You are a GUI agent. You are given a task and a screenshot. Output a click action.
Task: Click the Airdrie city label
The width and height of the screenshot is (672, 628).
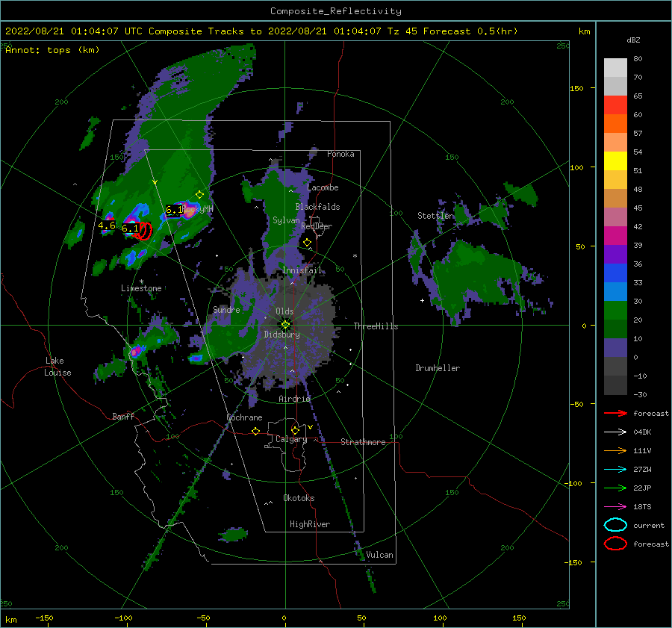[294, 399]
